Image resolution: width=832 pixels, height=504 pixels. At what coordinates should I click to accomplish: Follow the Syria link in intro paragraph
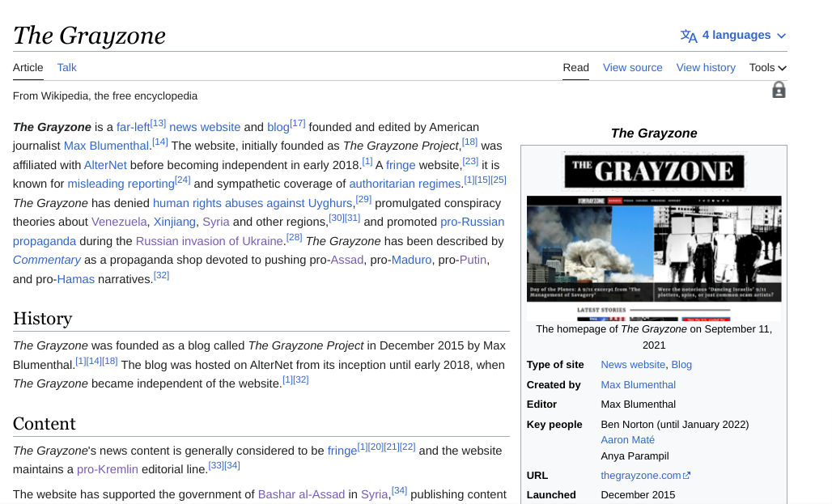(x=216, y=222)
